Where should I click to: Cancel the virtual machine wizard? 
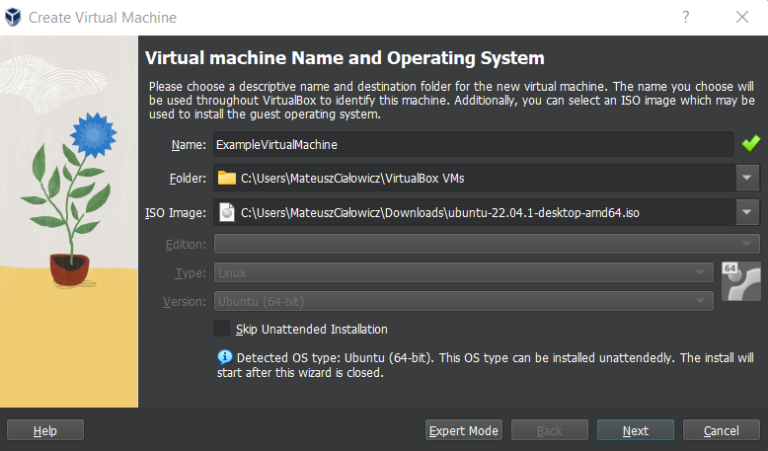coord(721,430)
